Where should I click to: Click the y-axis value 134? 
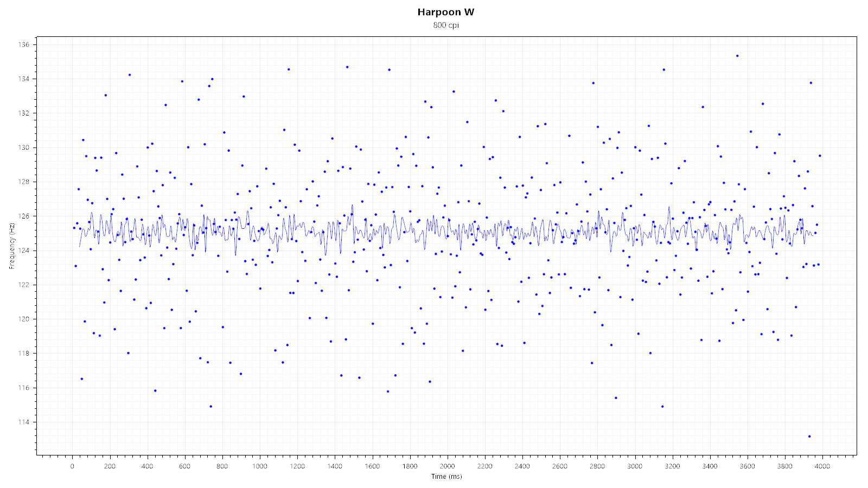(24, 79)
